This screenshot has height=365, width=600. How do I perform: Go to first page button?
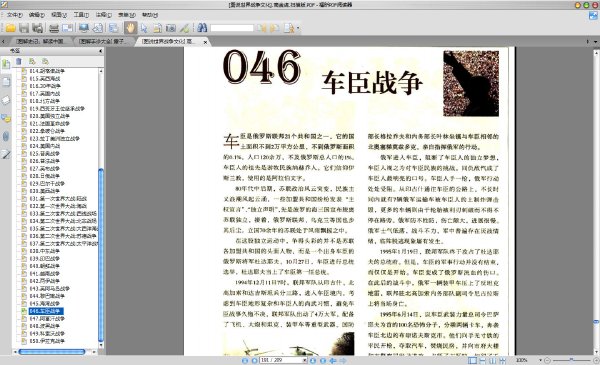pos(245,361)
